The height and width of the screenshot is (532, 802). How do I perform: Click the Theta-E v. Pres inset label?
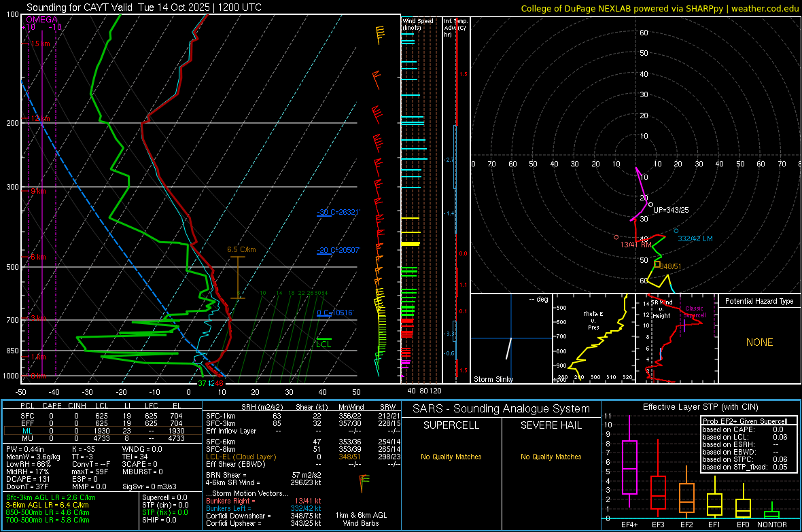[593, 320]
